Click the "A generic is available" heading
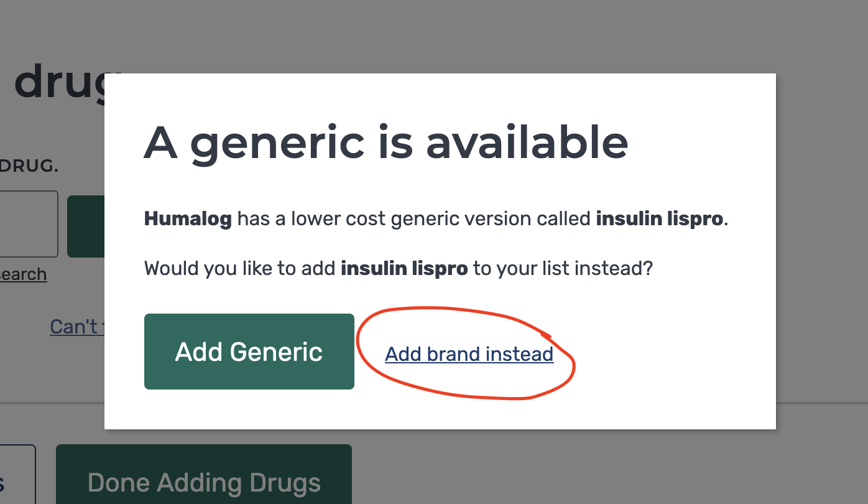Viewport: 868px width, 504px height. point(386,142)
